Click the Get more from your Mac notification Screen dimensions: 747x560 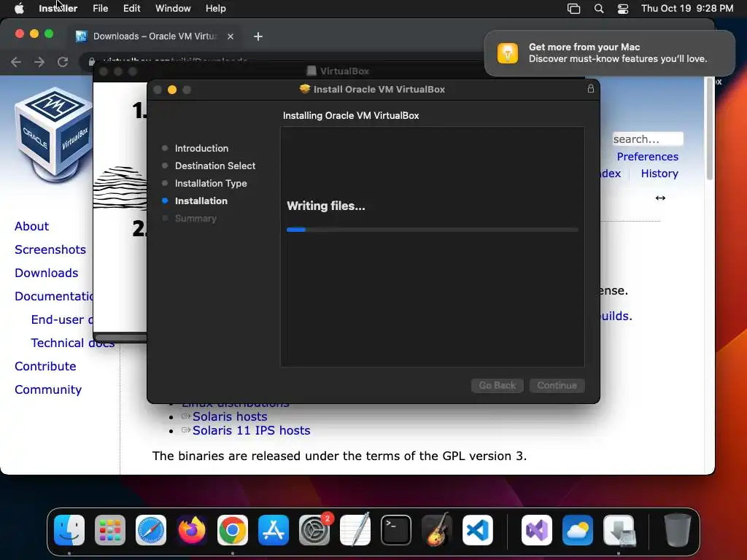[x=609, y=52]
